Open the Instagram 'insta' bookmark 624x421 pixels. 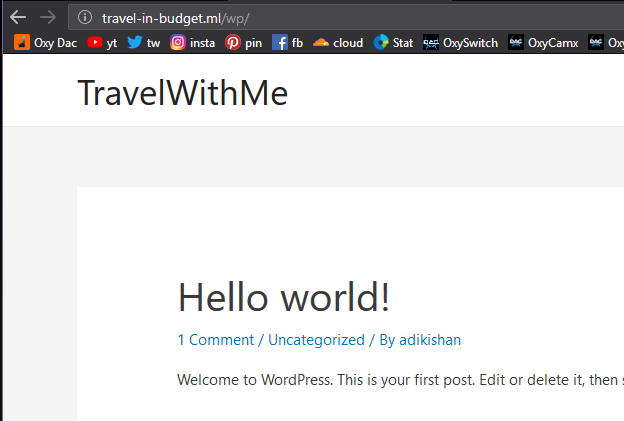(x=192, y=42)
